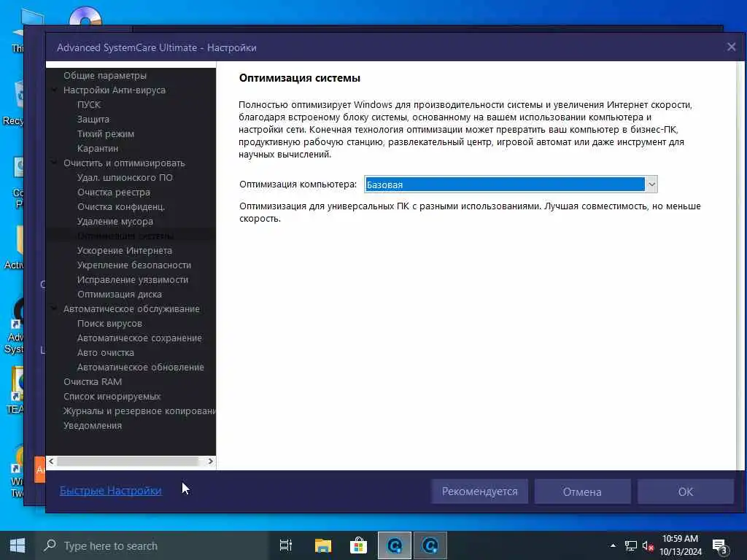
Task: Click sidebar scrollbar left arrow
Action: click(51, 461)
